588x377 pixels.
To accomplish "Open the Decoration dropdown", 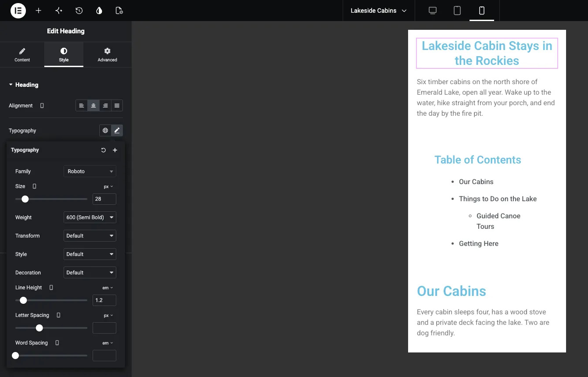I will coord(90,273).
